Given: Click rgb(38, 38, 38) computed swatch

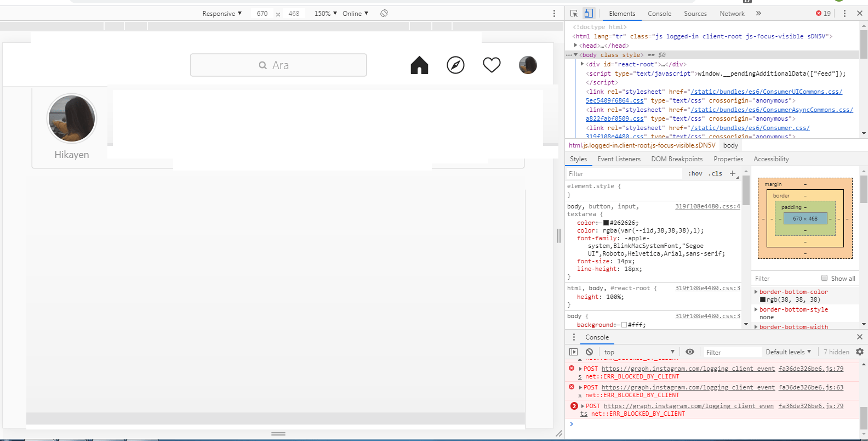Looking at the screenshot, I should pyautogui.click(x=763, y=299).
